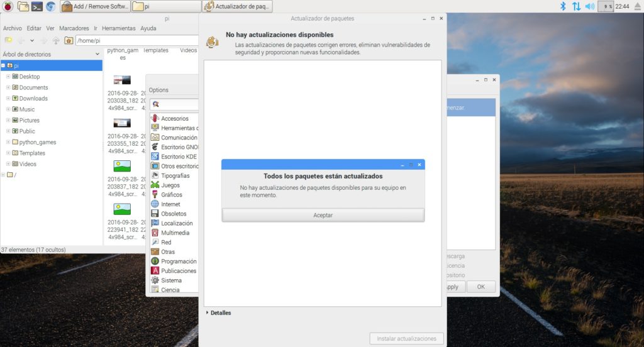Expand the Detalles section
Image resolution: width=644 pixels, height=347 pixels.
click(x=218, y=313)
